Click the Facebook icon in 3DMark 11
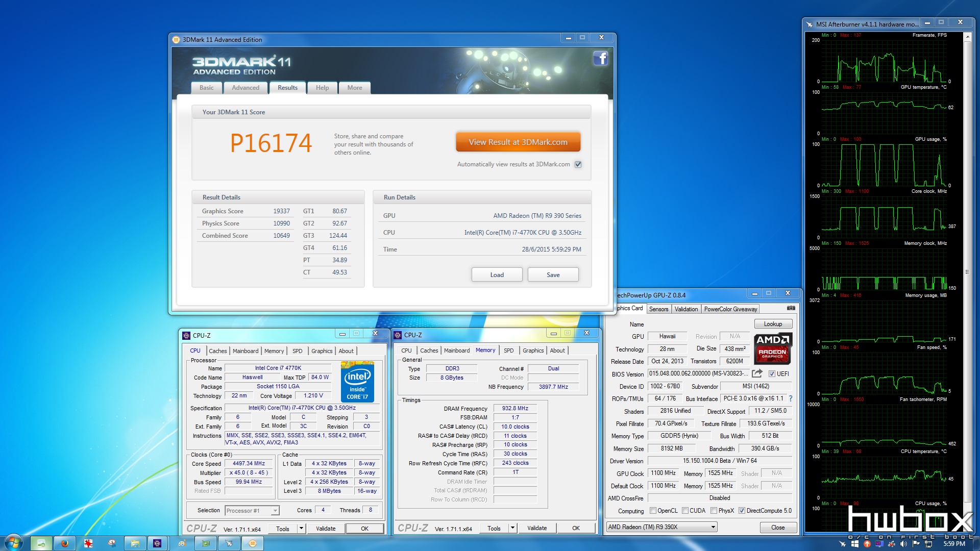 (x=600, y=58)
